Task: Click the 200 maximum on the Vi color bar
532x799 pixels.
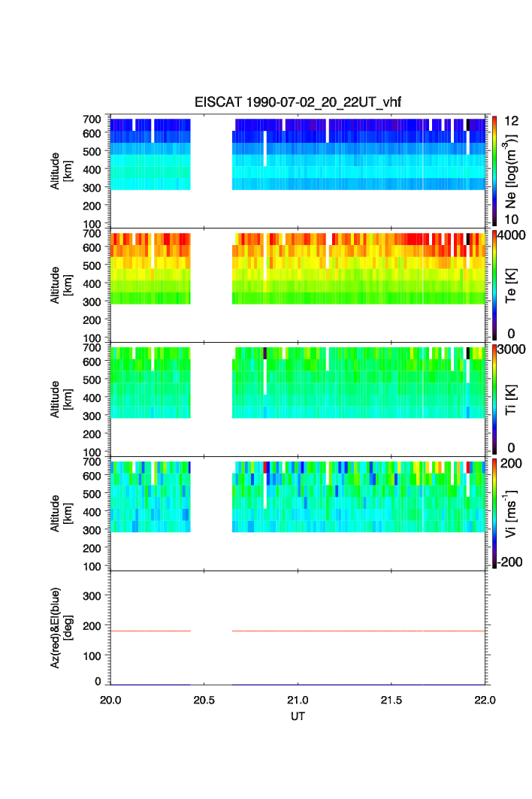Action: coord(511,463)
